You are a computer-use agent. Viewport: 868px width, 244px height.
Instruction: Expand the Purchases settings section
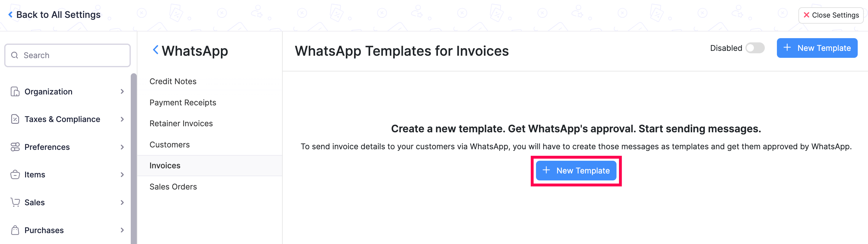pyautogui.click(x=121, y=230)
